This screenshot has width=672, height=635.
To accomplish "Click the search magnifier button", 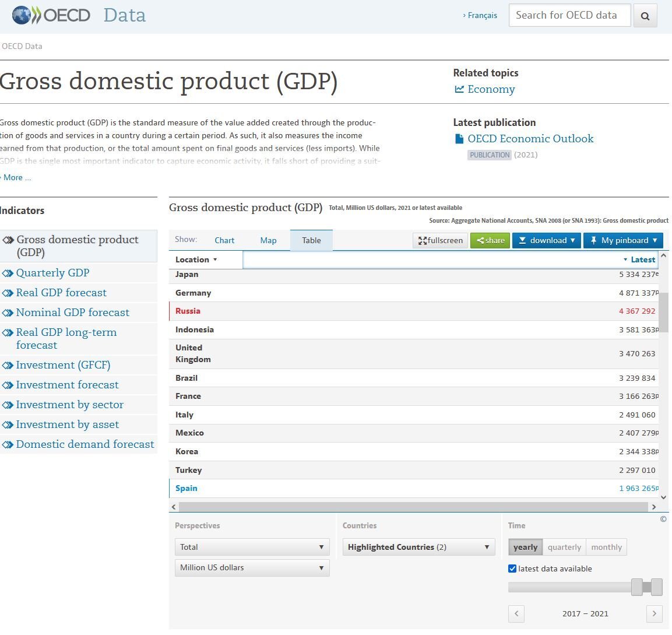I will tap(645, 16).
